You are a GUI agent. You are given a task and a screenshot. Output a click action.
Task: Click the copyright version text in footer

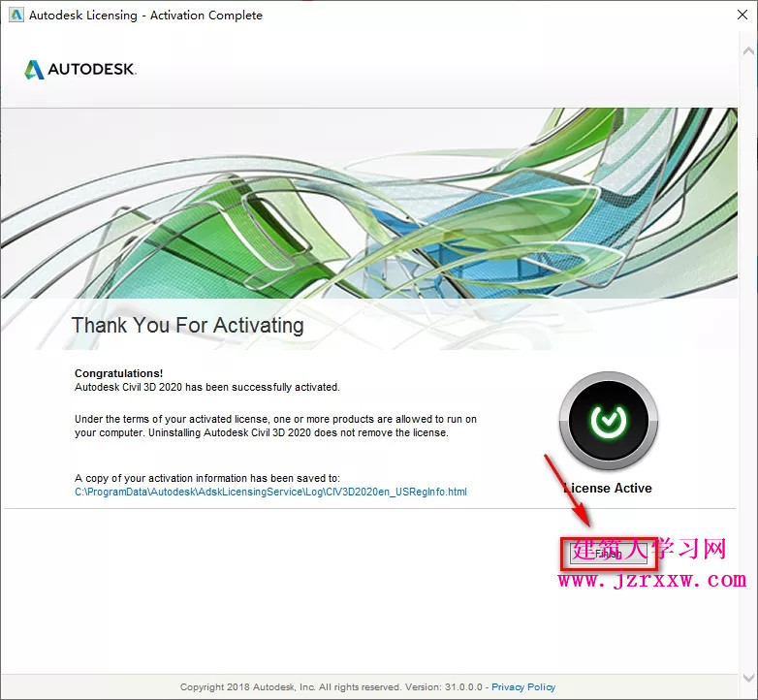point(332,687)
